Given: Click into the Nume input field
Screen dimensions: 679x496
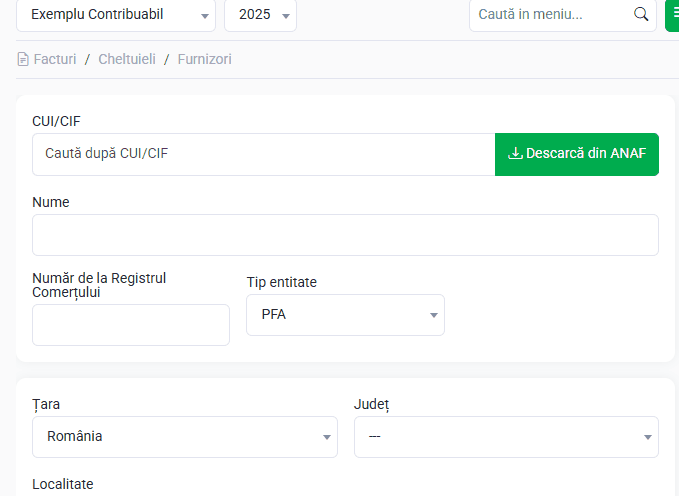Looking at the screenshot, I should pos(345,235).
